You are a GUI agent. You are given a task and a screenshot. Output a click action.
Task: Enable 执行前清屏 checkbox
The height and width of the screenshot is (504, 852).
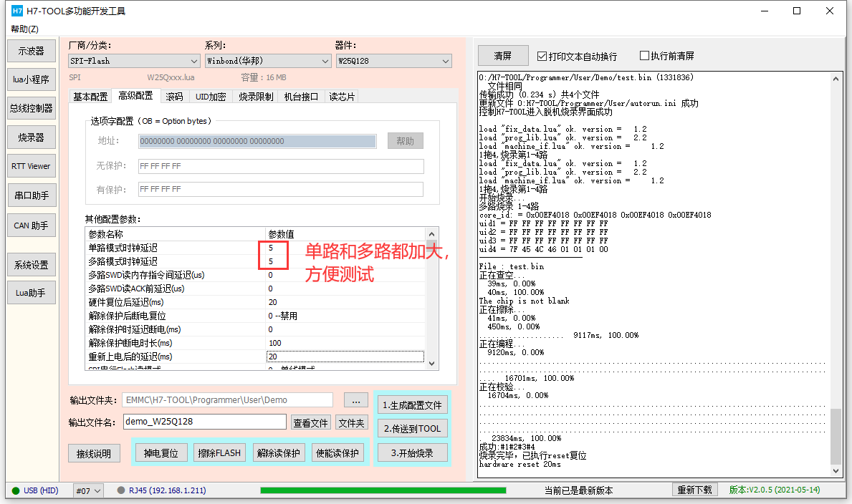(x=644, y=55)
